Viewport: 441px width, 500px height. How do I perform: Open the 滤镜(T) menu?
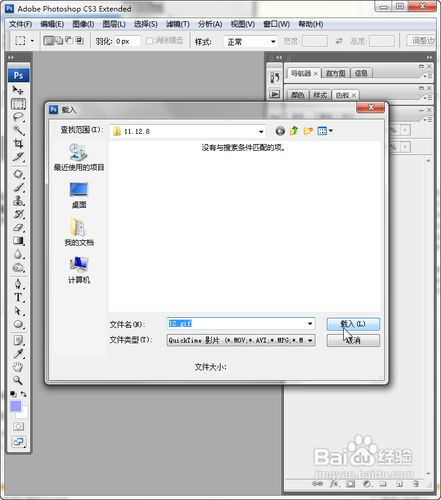178,24
